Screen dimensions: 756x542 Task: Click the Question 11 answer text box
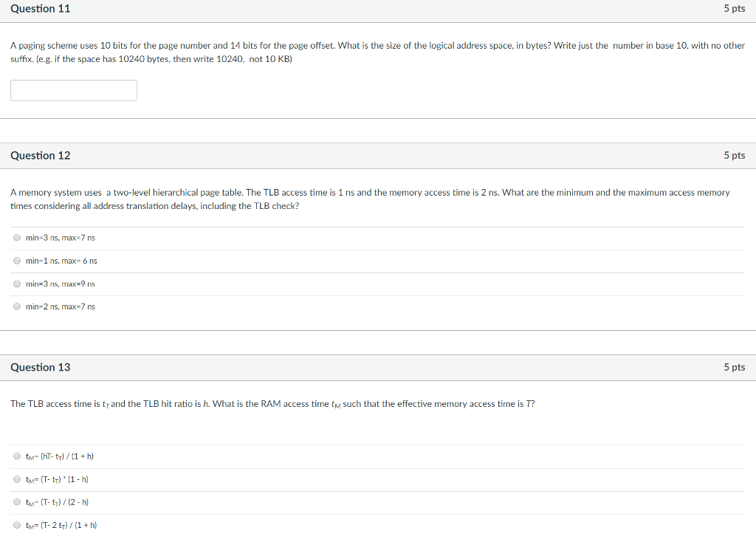(x=74, y=90)
